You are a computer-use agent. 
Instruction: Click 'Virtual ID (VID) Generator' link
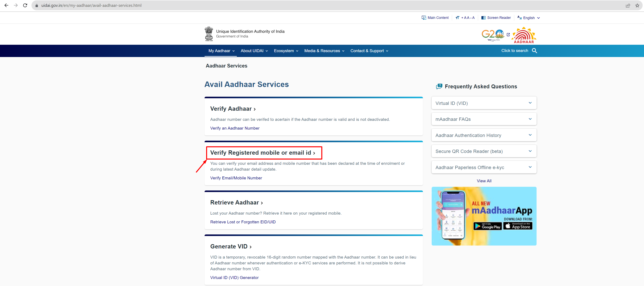tap(234, 278)
